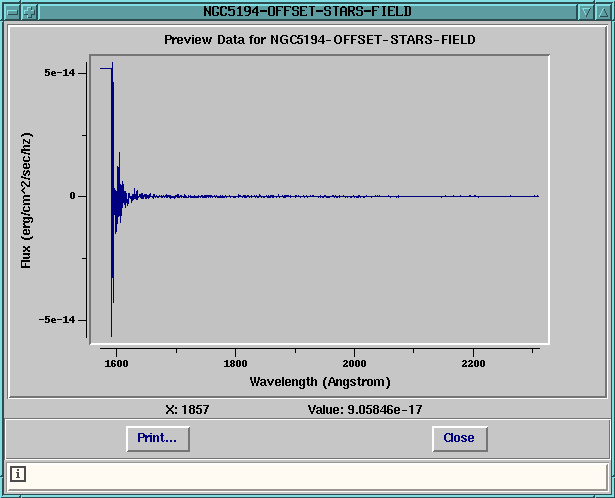Viewport: 615px width, 498px height.
Task: Click the NGC5194-OFFSET-STARS-FIELD title bar
Action: click(307, 10)
